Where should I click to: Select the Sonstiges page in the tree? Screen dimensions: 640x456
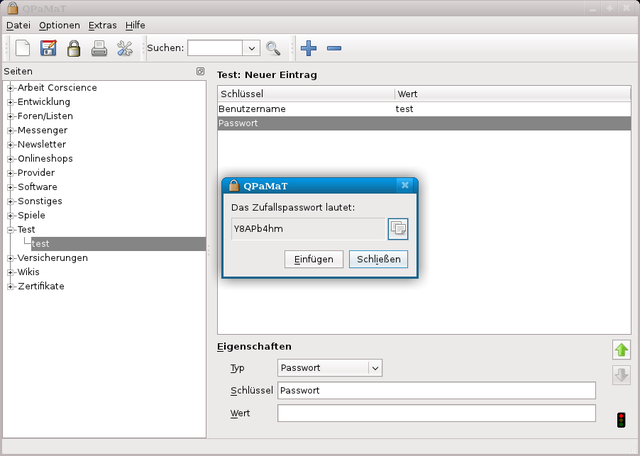40,201
